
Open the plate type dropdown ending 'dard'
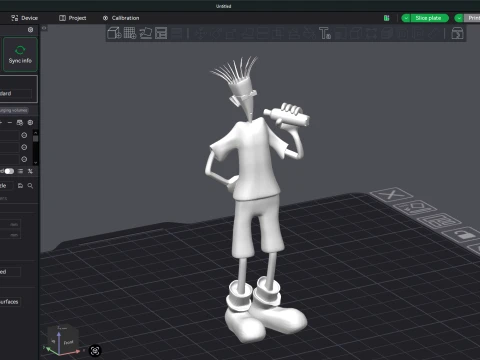tap(16, 93)
